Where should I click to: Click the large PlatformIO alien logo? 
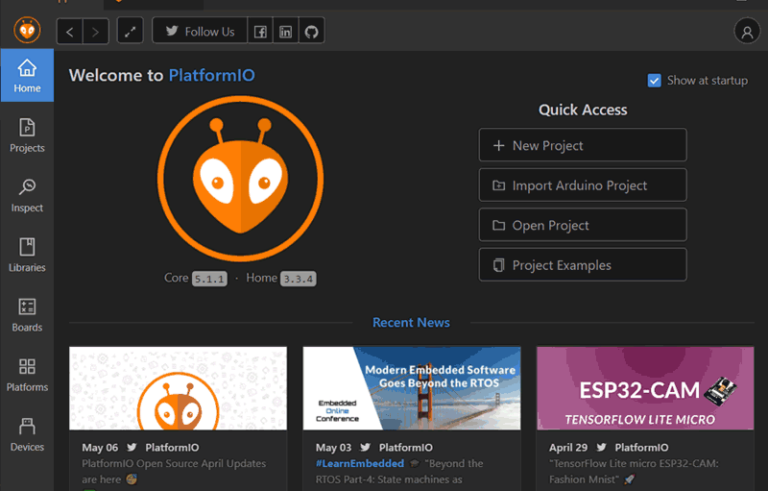(240, 179)
